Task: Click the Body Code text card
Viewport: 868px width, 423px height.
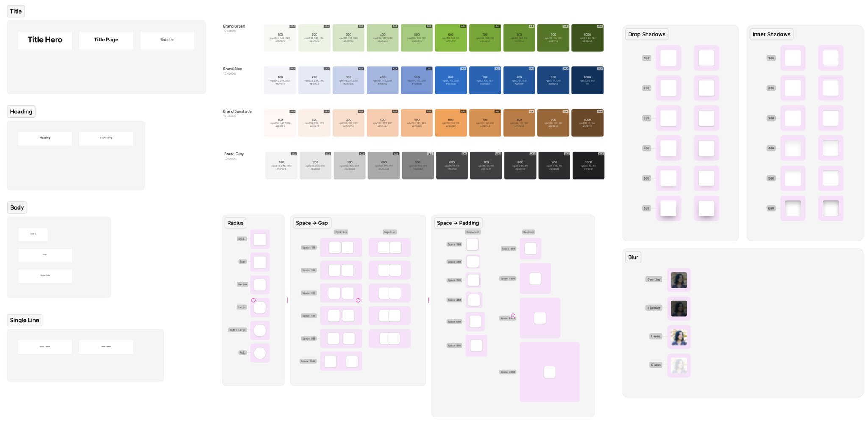Action: pyautogui.click(x=45, y=276)
